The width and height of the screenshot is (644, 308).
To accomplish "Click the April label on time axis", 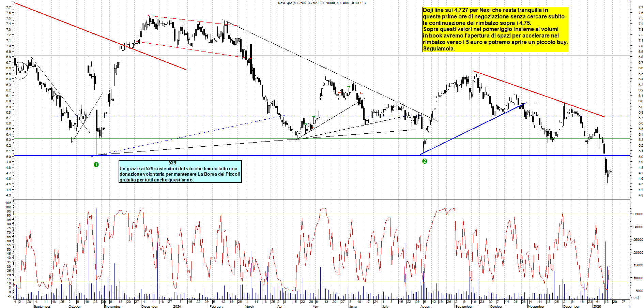I will click(x=281, y=306).
